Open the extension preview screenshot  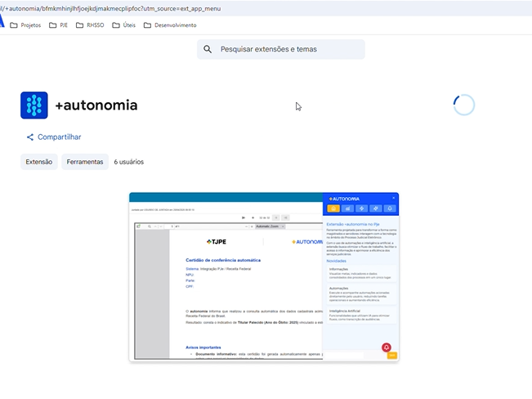point(264,276)
